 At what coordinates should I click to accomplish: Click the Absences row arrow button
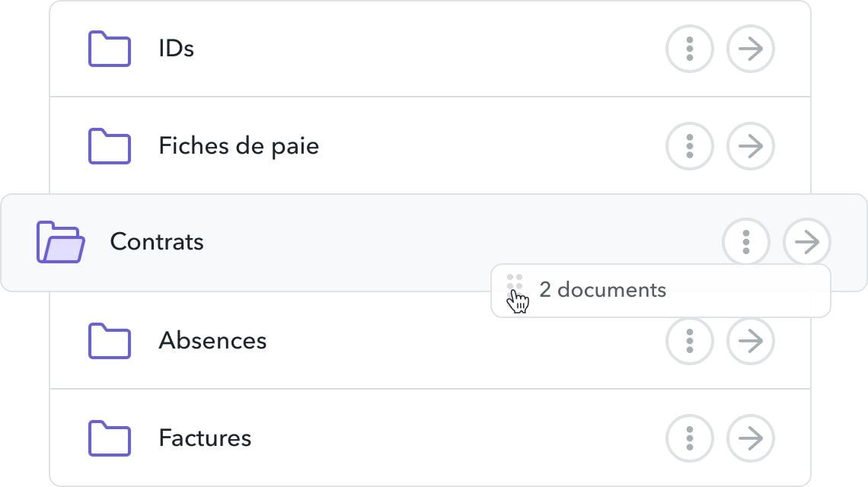click(751, 340)
